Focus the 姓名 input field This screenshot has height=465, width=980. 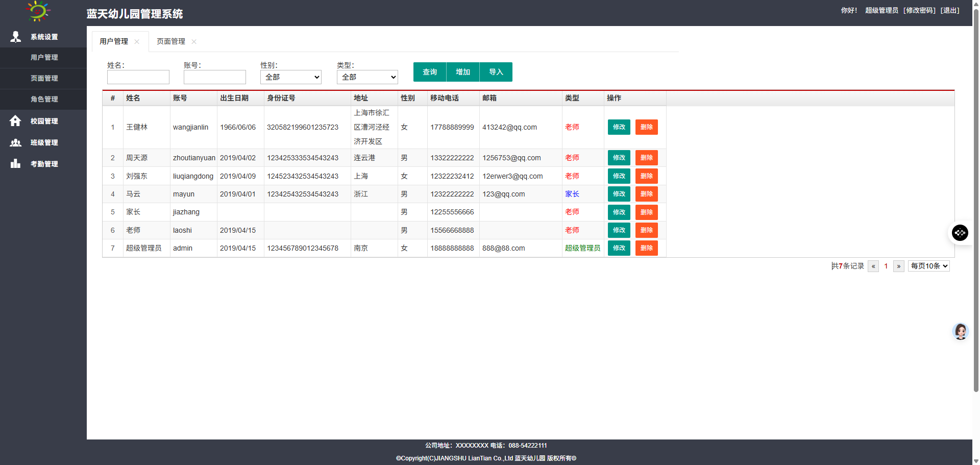click(x=138, y=77)
